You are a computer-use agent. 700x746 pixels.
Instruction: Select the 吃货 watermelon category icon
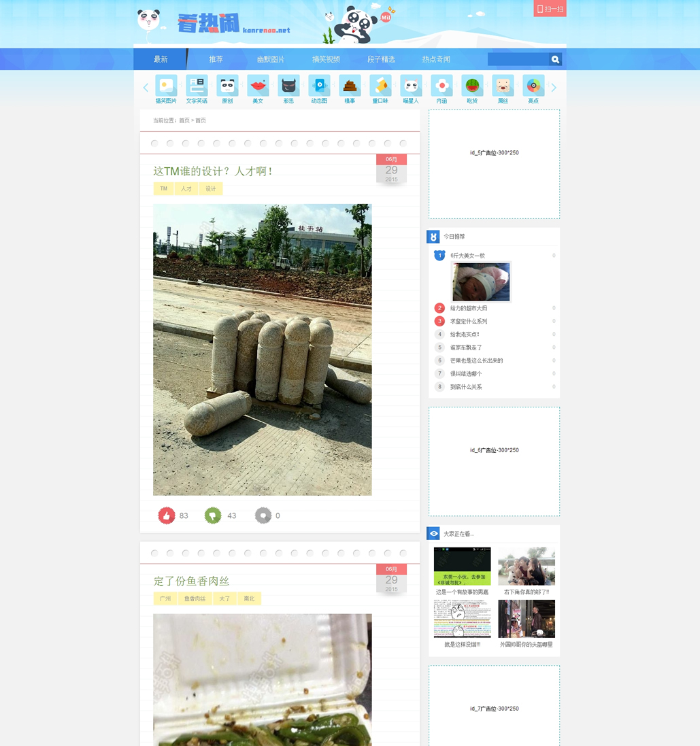tap(472, 86)
